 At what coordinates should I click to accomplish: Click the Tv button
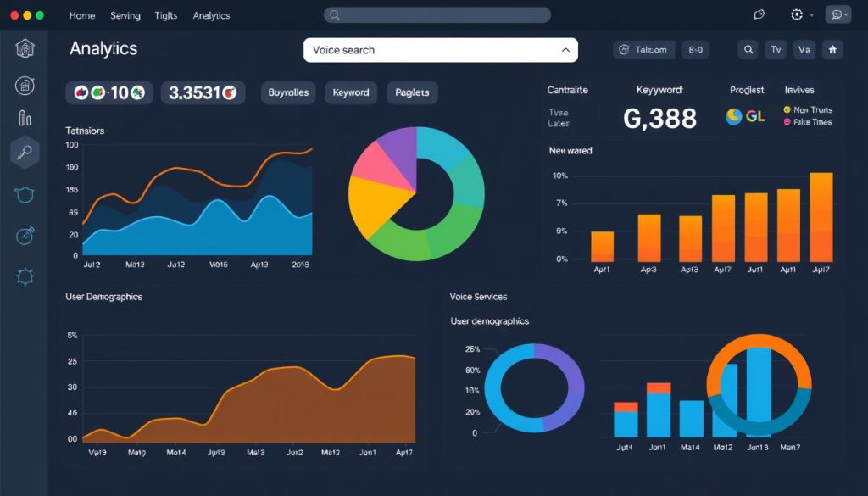pos(776,50)
